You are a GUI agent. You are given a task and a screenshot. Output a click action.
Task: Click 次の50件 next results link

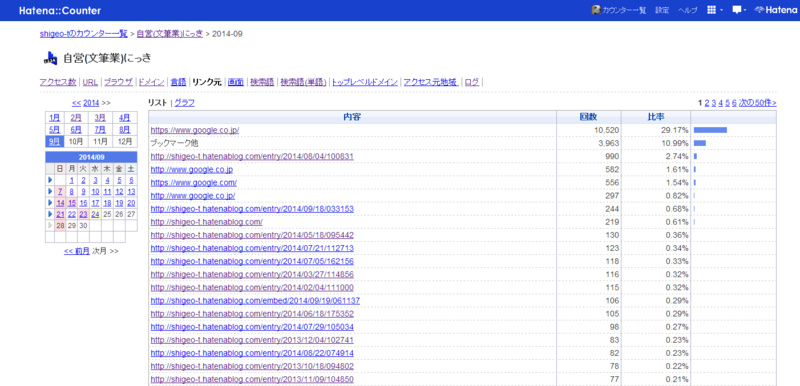tap(758, 103)
